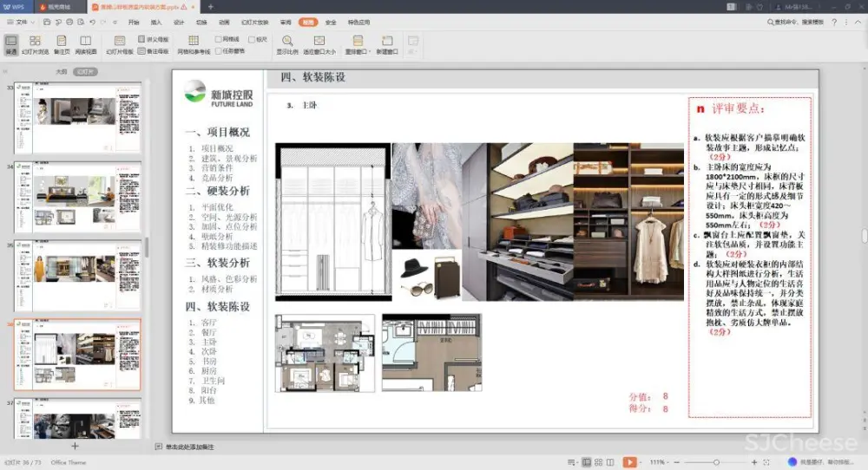The width and height of the screenshot is (868, 470).
Task: Open Reading View (阅读视图)
Action: [86, 44]
